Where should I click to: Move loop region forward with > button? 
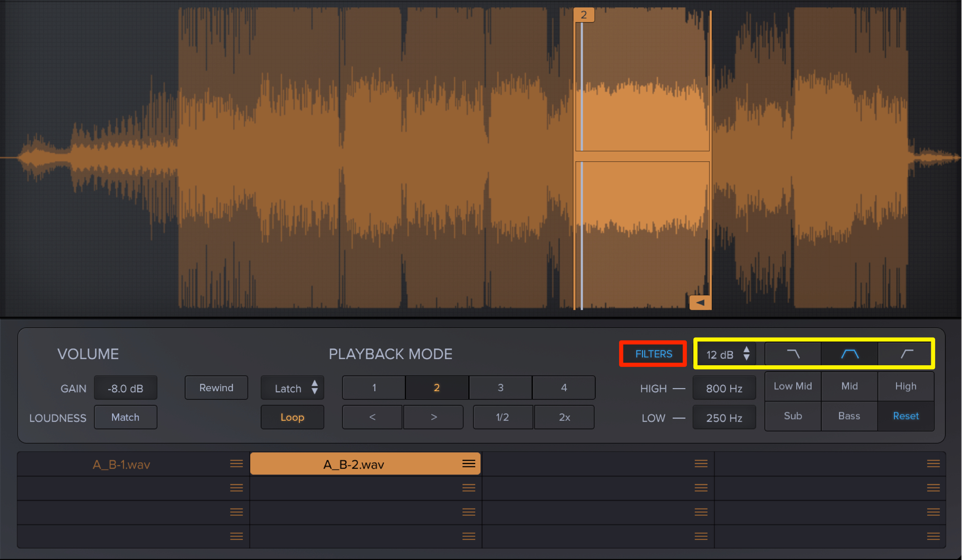434,417
